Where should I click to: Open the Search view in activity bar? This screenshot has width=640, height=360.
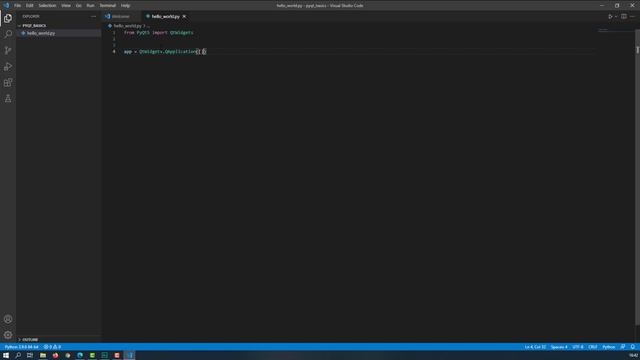point(8,34)
